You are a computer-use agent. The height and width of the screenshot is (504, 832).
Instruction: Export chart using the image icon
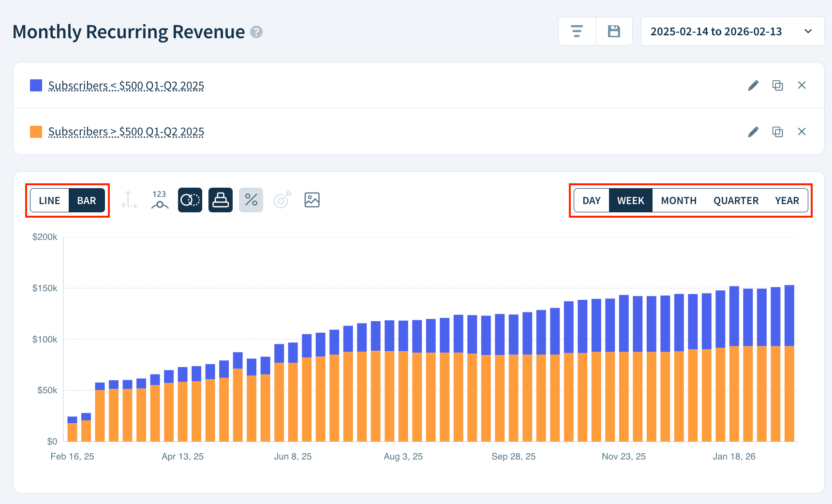[x=312, y=200]
